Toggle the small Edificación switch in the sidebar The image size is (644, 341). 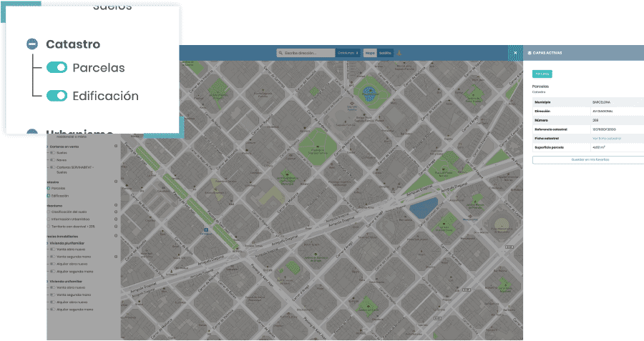pos(49,196)
